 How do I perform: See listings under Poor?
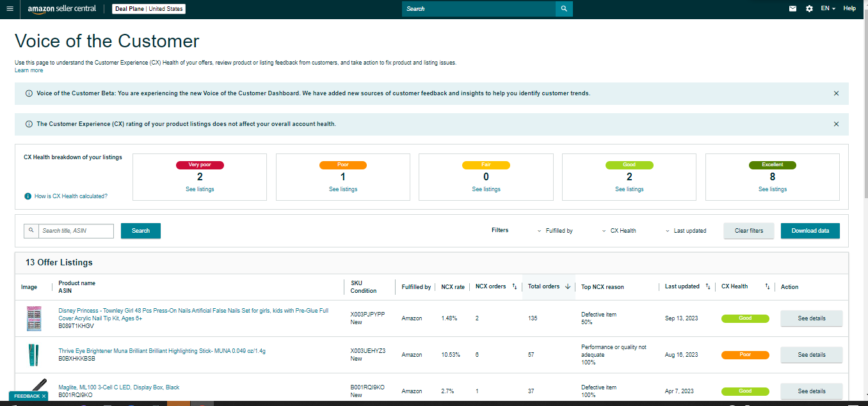(343, 189)
